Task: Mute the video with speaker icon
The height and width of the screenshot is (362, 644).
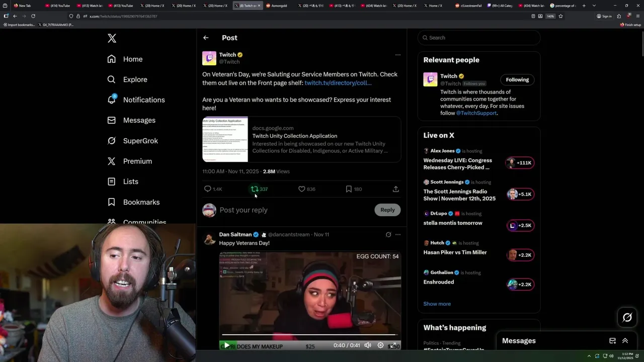Action: [368, 345]
